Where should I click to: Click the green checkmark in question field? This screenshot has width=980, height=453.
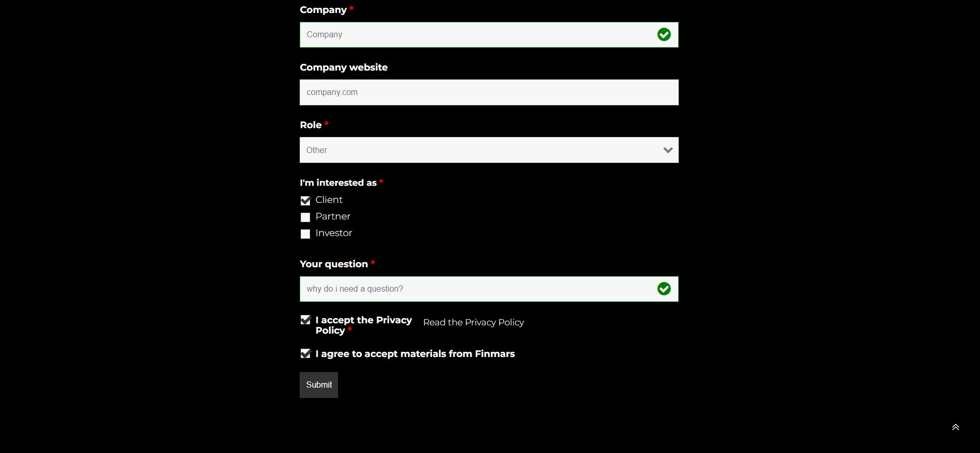664,289
